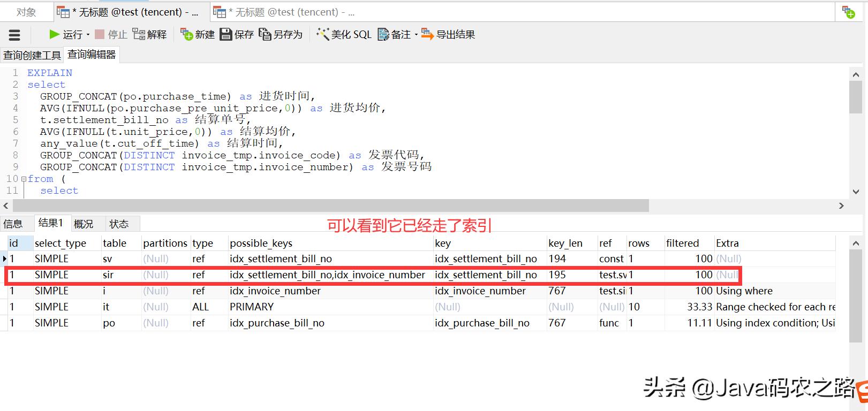868x411 pixels.
Task: Select the row with table sir
Action: [x=109, y=275]
